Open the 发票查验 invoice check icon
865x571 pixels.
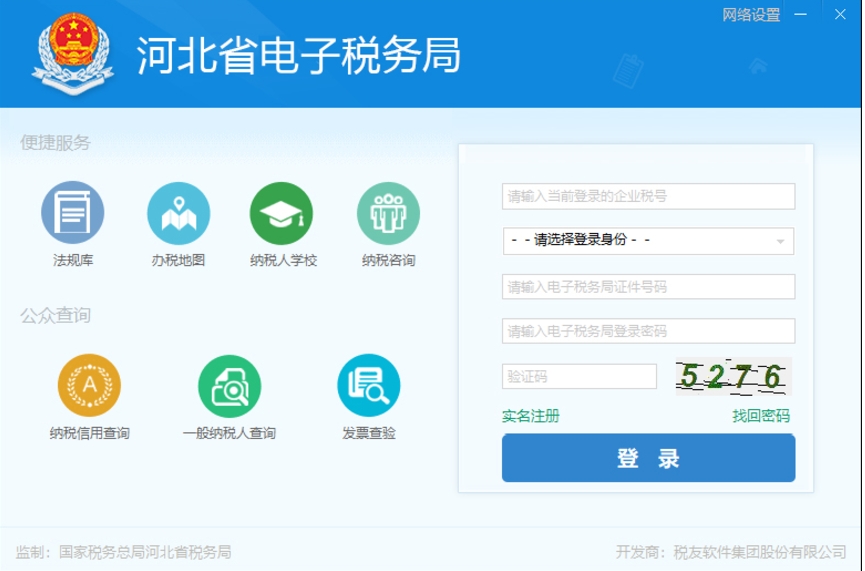pos(369,385)
